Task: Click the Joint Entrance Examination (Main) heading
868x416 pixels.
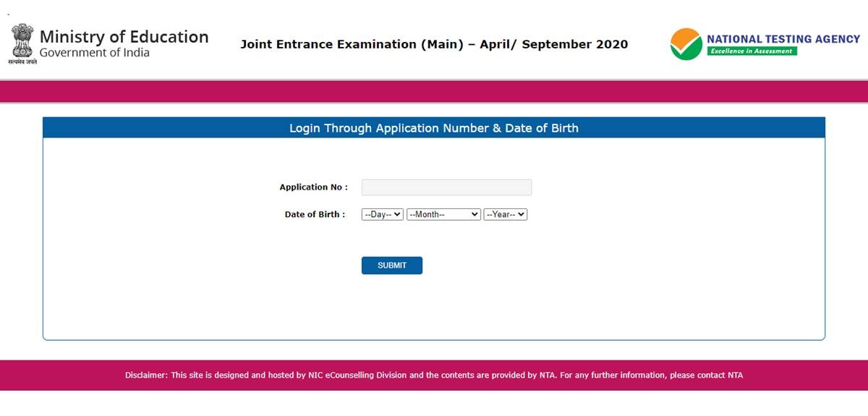Action: pos(434,44)
